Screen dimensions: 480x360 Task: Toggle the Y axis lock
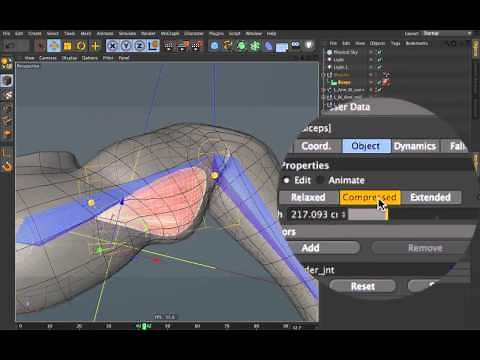pos(126,46)
